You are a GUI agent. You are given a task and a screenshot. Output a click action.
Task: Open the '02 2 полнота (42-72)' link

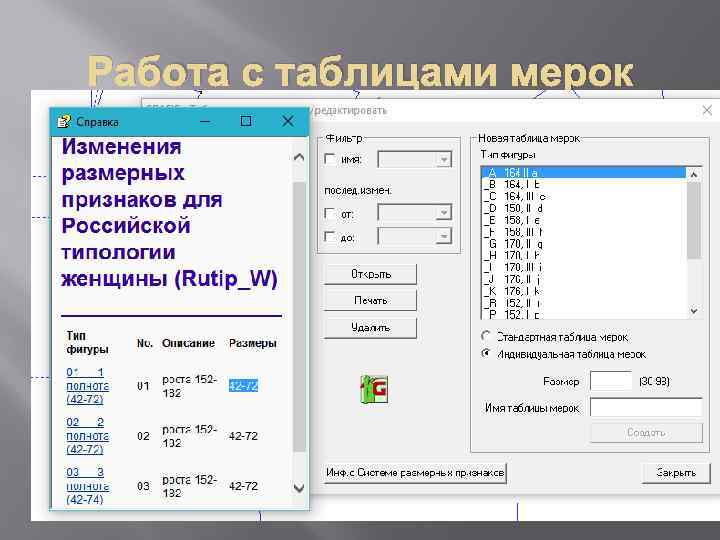tap(87, 436)
